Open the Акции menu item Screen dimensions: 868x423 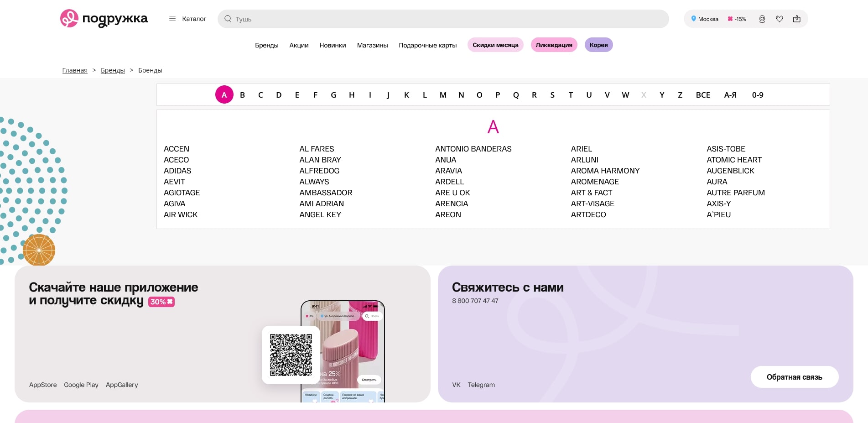(x=299, y=45)
